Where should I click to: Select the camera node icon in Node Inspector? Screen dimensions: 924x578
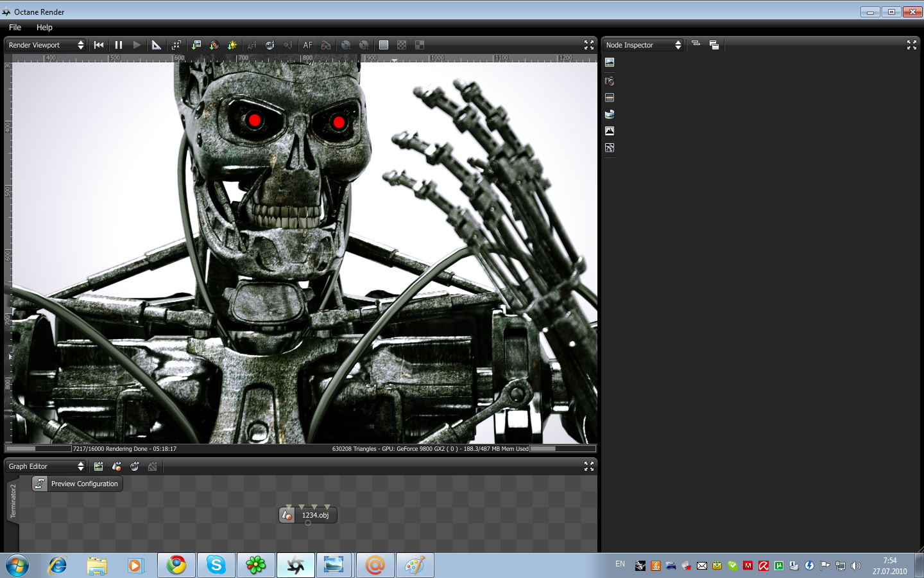pyautogui.click(x=610, y=81)
